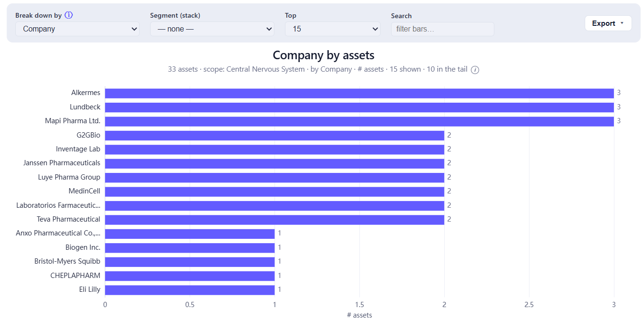Click the Segment (stack) label text
The width and height of the screenshot is (644, 320).
coord(175,15)
